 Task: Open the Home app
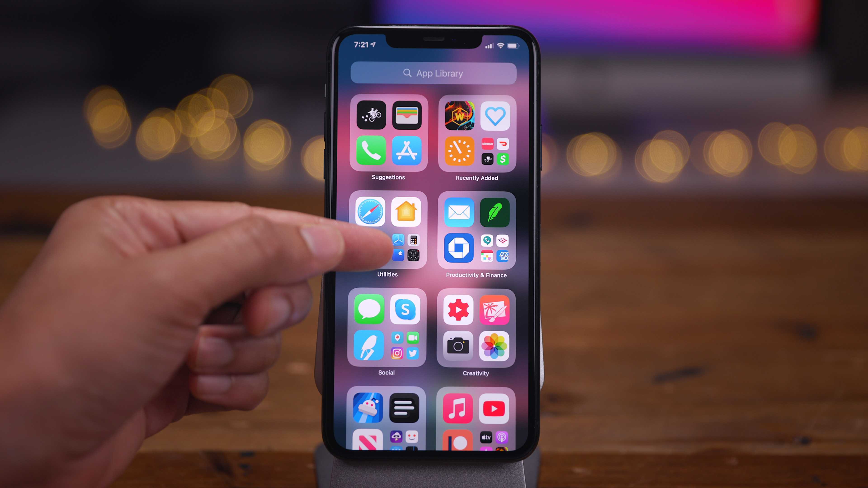pos(406,212)
